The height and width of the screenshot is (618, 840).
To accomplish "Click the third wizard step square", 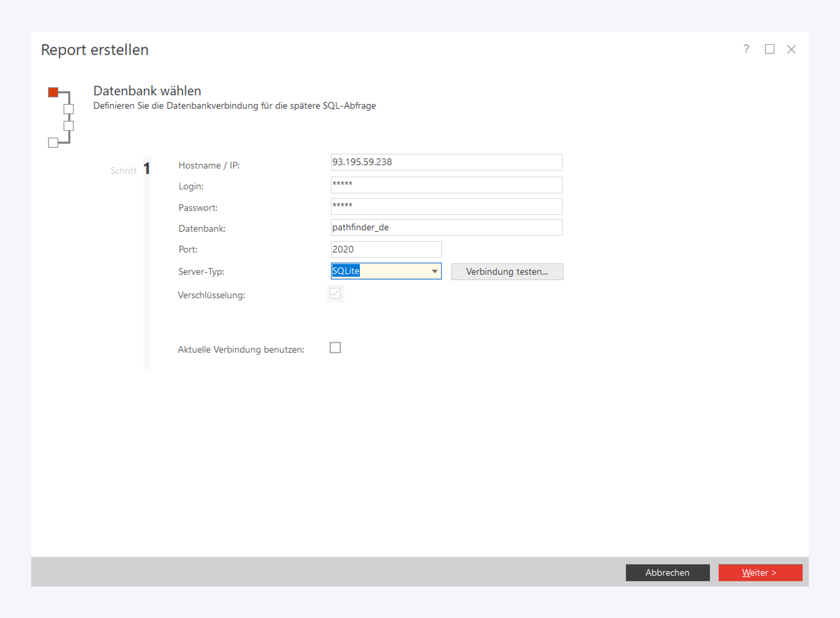I will 68,126.
